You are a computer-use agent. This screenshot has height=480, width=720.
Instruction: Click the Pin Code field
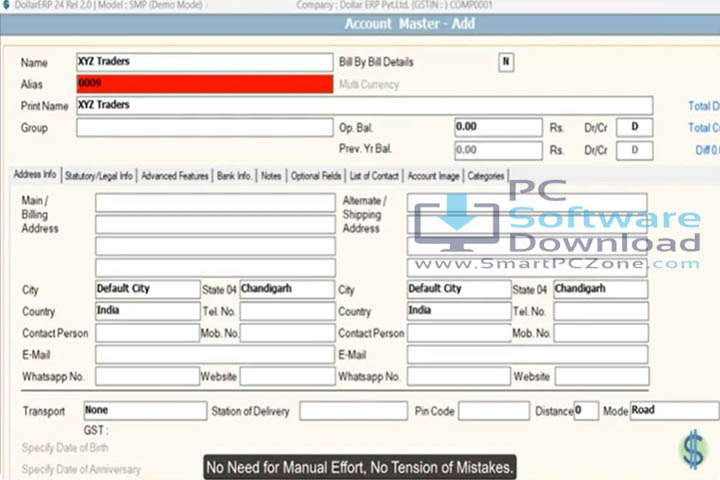tap(494, 411)
